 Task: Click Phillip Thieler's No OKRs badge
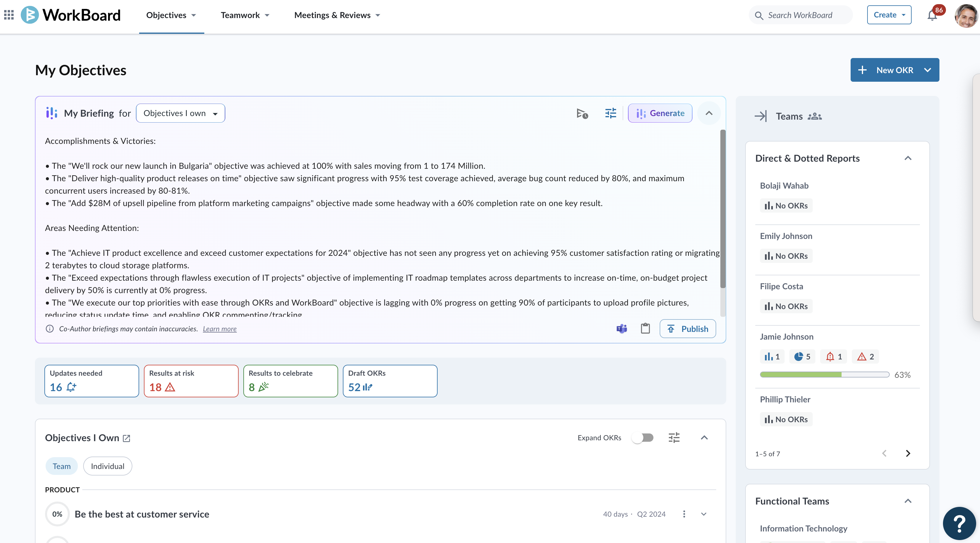786,419
